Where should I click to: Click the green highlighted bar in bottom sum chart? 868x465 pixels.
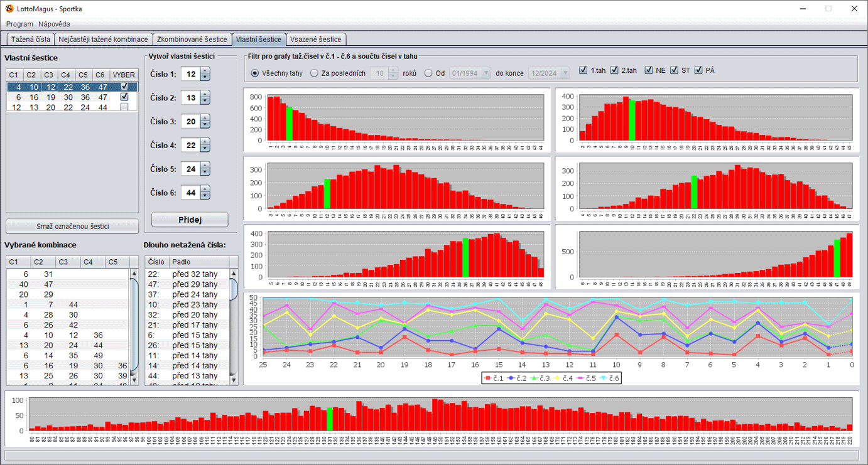(x=330, y=419)
